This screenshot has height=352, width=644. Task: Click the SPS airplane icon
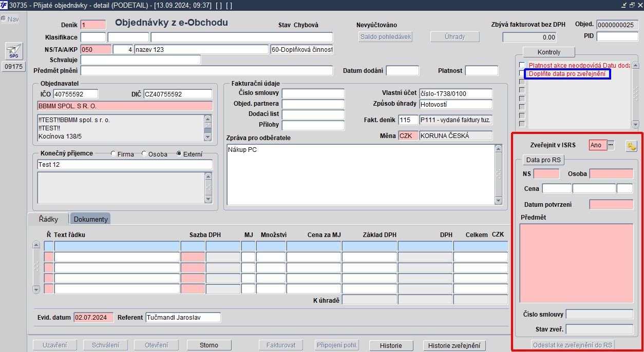pyautogui.click(x=13, y=51)
